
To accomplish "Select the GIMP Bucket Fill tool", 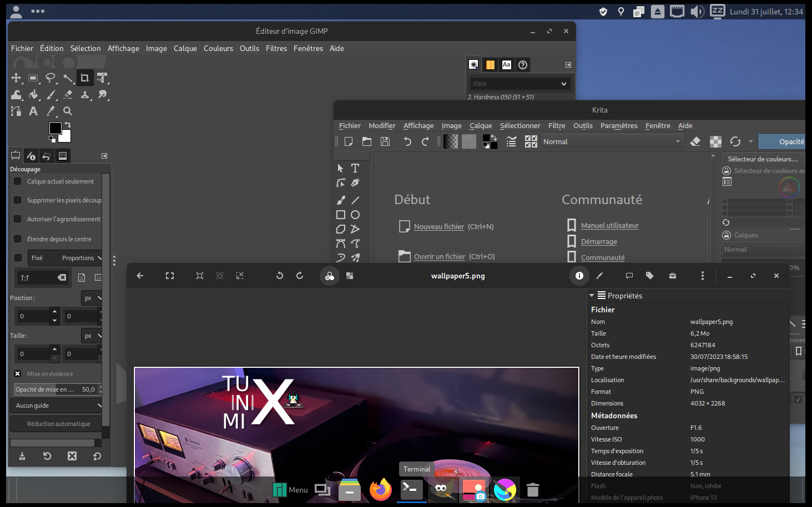I will click(x=33, y=94).
